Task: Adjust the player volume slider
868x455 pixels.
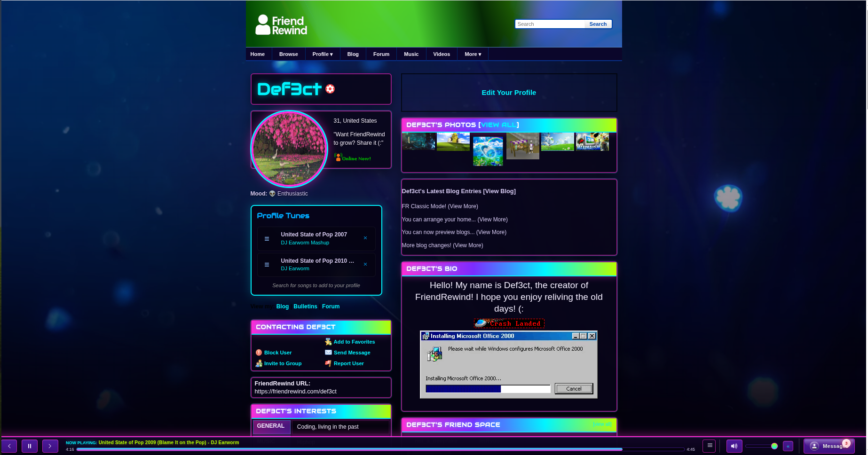Action: coord(762,446)
